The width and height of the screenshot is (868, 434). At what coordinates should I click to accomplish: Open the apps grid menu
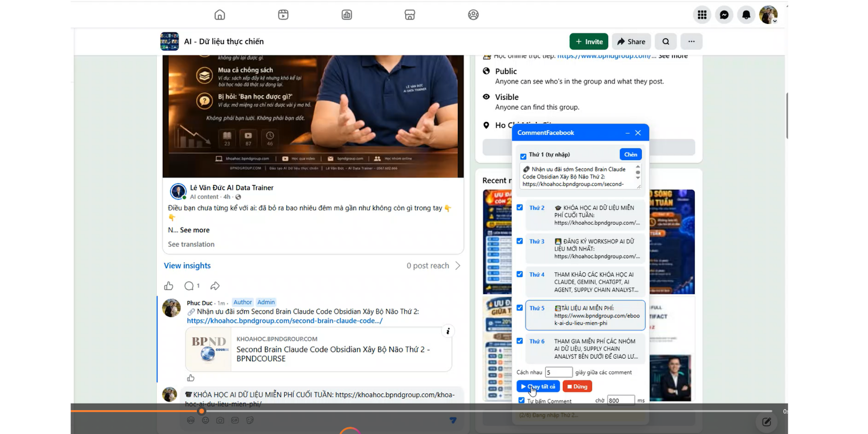coord(702,15)
